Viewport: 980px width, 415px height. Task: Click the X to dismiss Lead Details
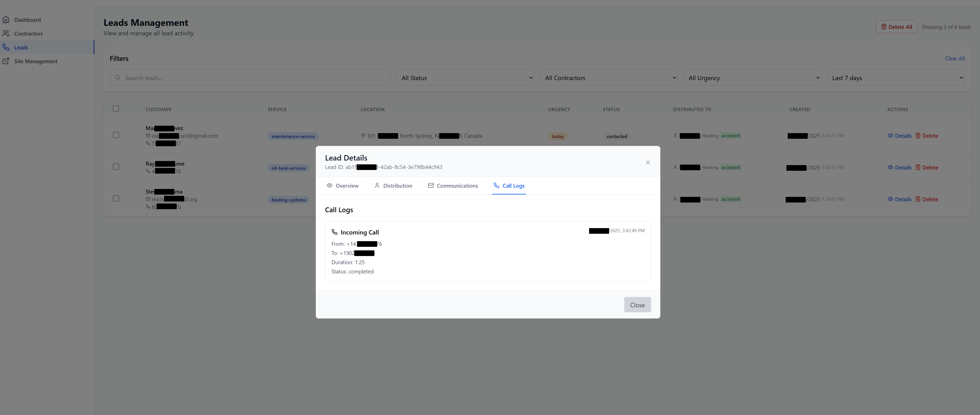[x=648, y=162]
